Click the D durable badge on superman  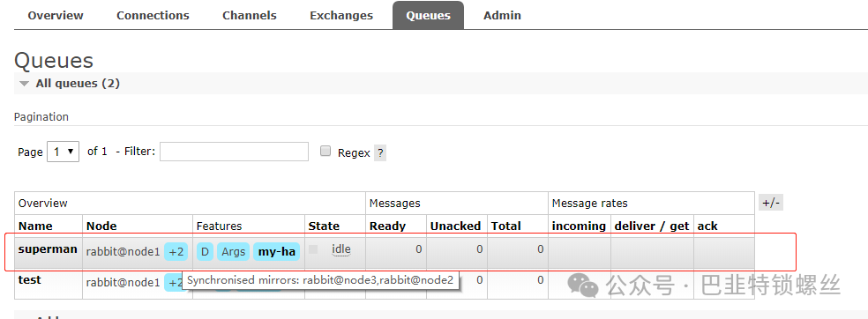205,252
